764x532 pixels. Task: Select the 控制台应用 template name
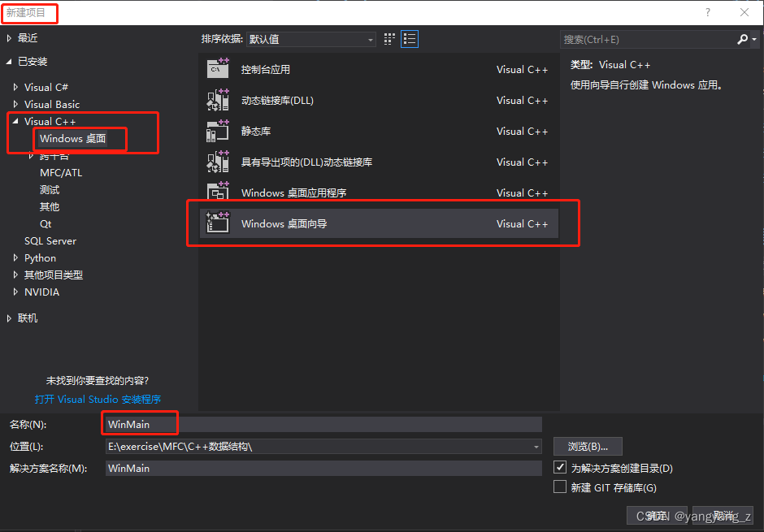pos(266,70)
